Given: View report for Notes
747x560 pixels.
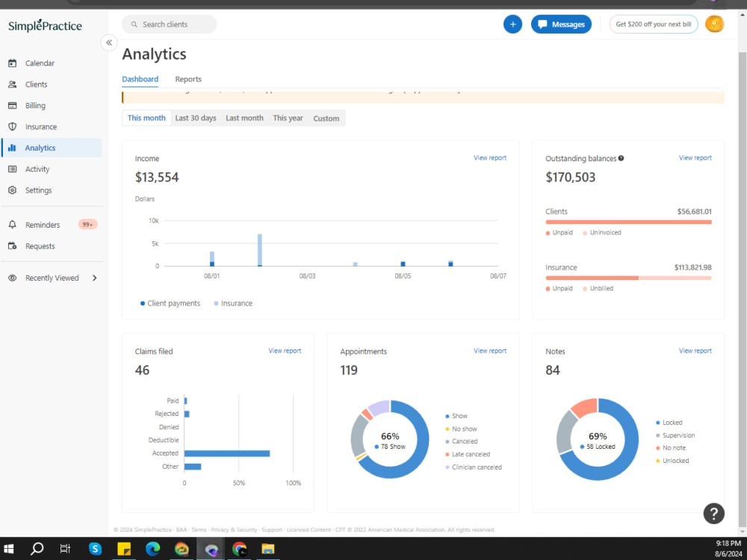Looking at the screenshot, I should (695, 350).
